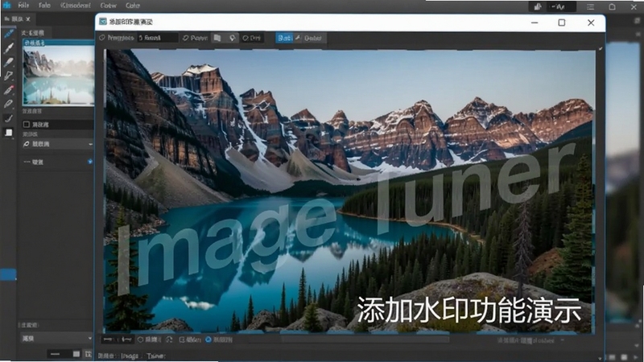
Task: Open the long third menu in the menu bar
Action: [x=75, y=6]
